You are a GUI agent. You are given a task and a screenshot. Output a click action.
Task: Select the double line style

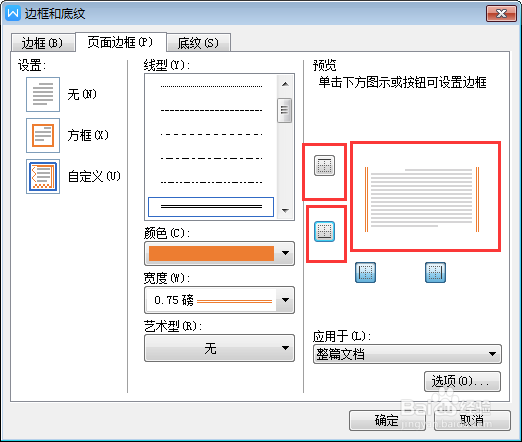coord(211,207)
